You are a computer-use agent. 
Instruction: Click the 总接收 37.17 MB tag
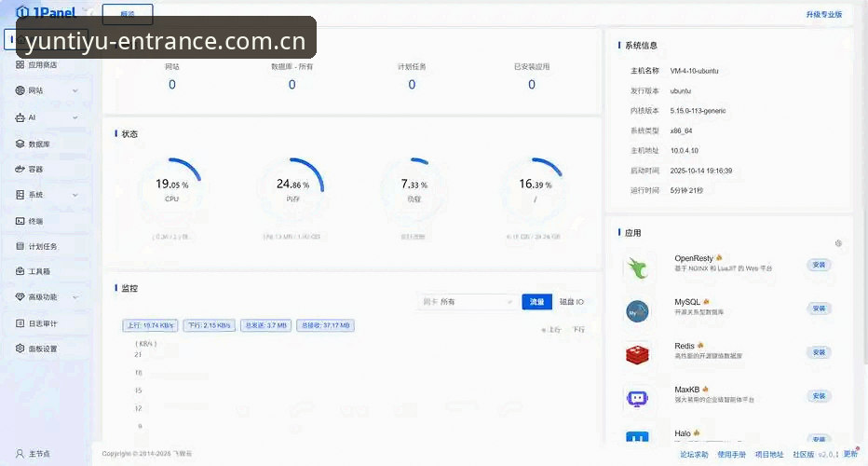point(326,325)
